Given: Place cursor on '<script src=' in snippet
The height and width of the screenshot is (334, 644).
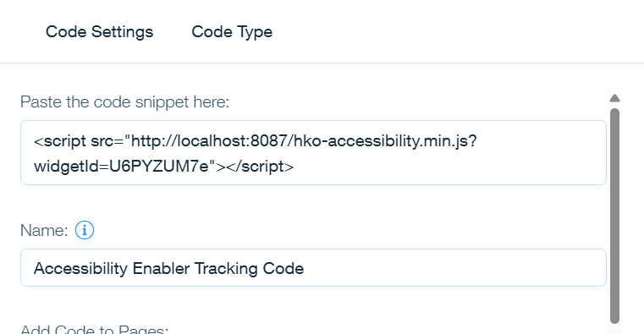Looking at the screenshot, I should click(79, 141).
